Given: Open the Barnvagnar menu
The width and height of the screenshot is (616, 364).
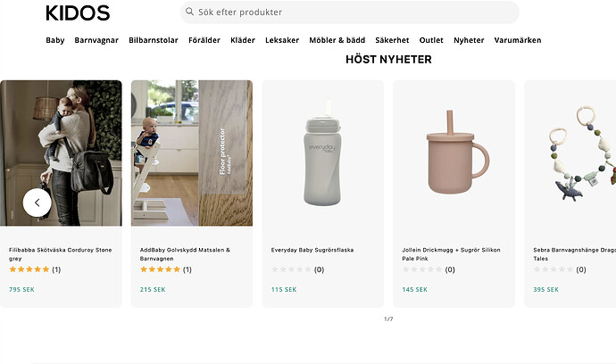Looking at the screenshot, I should (x=96, y=40).
